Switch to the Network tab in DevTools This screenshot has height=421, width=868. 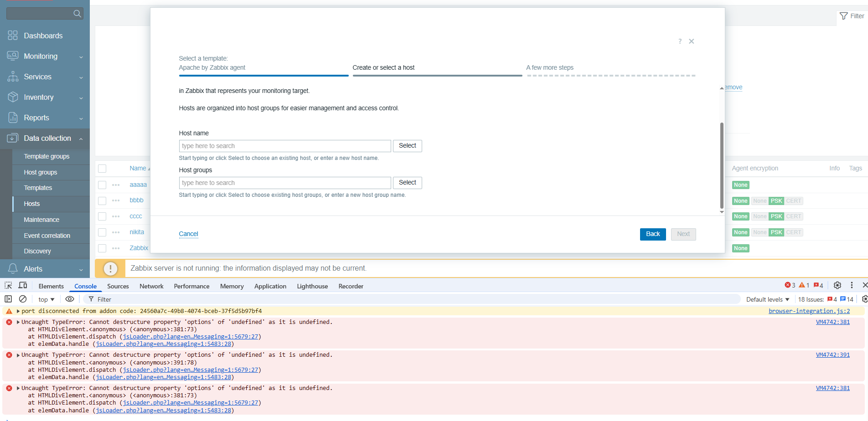(151, 286)
